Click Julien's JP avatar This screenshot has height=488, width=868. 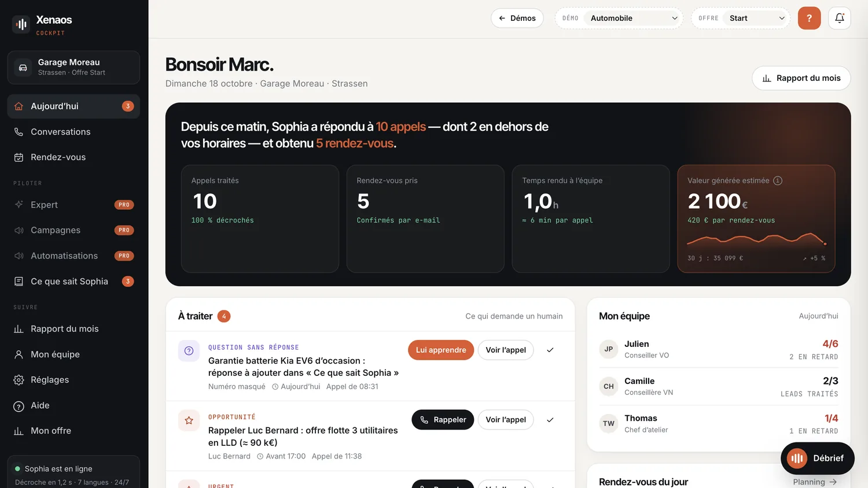tap(609, 349)
